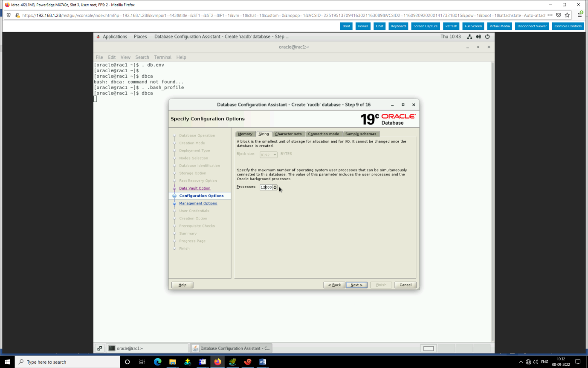Increase Processes value with up arrow
Image resolution: width=588 pixels, height=368 pixels.
(x=275, y=186)
